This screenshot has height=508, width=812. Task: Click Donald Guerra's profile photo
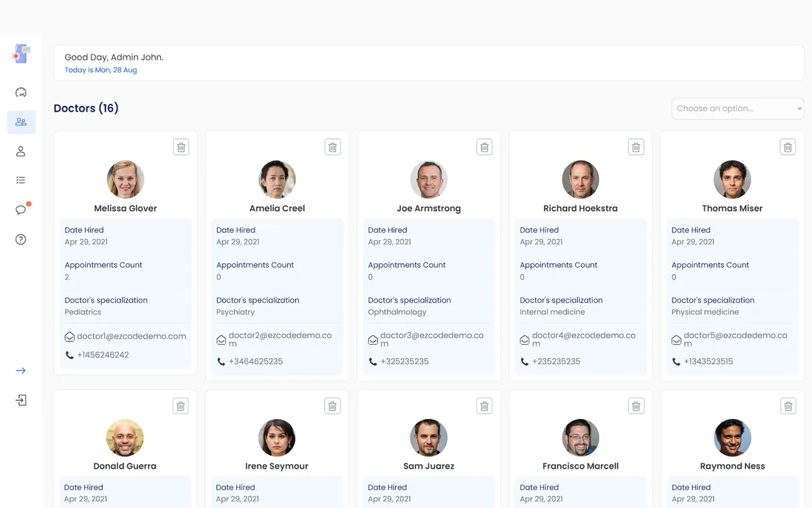coord(125,438)
